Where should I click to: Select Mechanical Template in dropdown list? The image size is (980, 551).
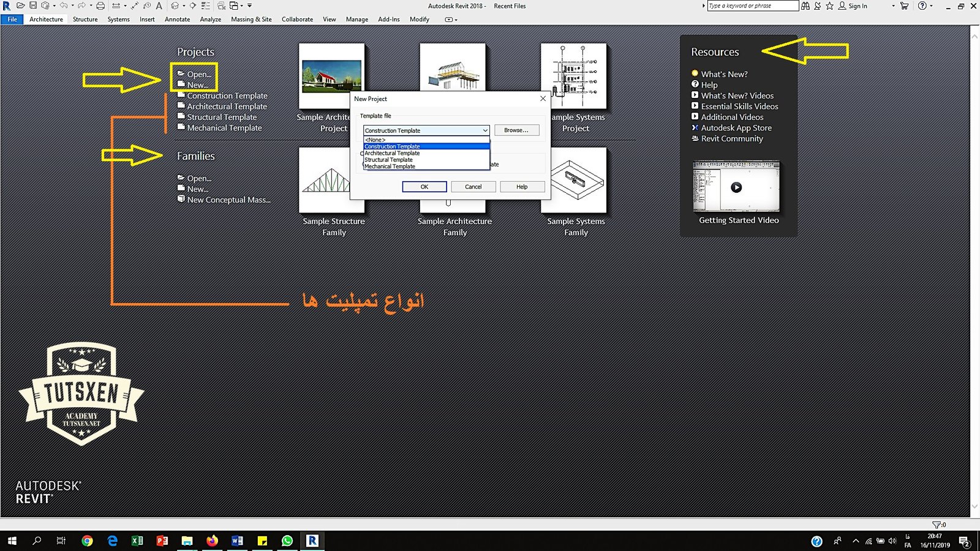click(x=426, y=167)
